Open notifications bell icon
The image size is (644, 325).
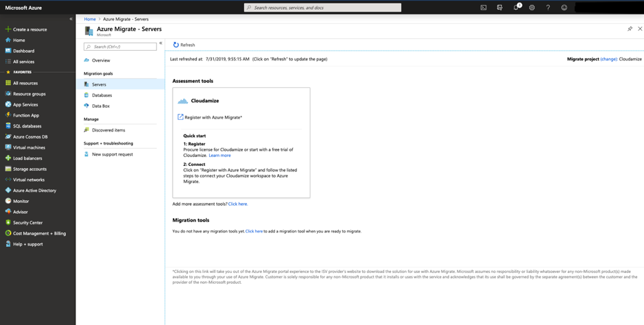(x=516, y=8)
